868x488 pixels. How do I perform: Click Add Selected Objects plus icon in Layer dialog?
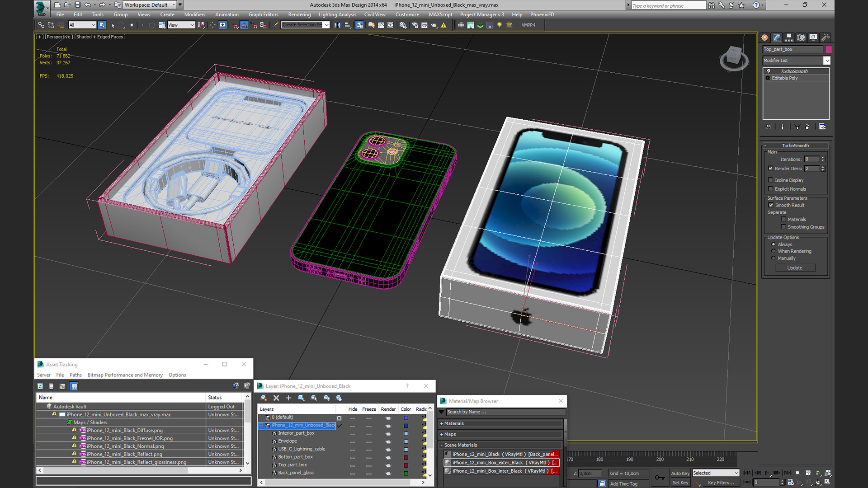(x=288, y=398)
